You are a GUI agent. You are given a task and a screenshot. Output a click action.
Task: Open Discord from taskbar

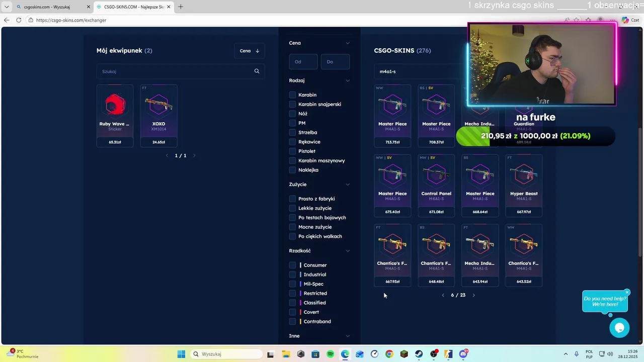[463, 354]
